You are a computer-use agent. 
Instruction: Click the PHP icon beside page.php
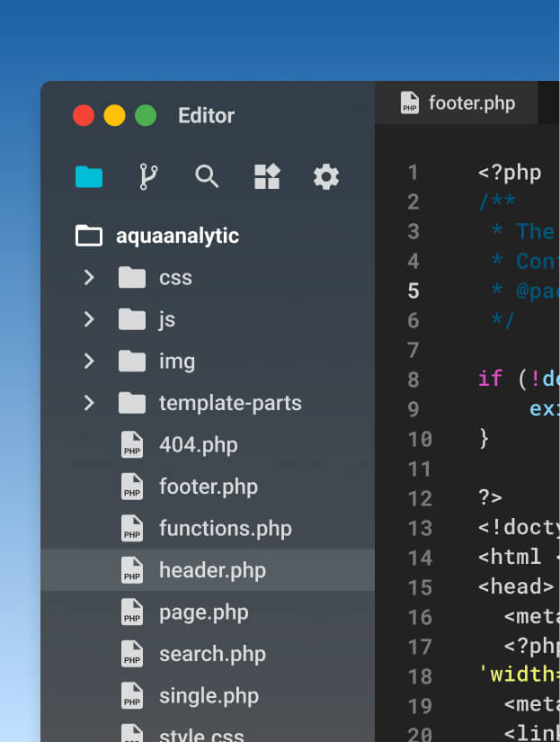132,612
